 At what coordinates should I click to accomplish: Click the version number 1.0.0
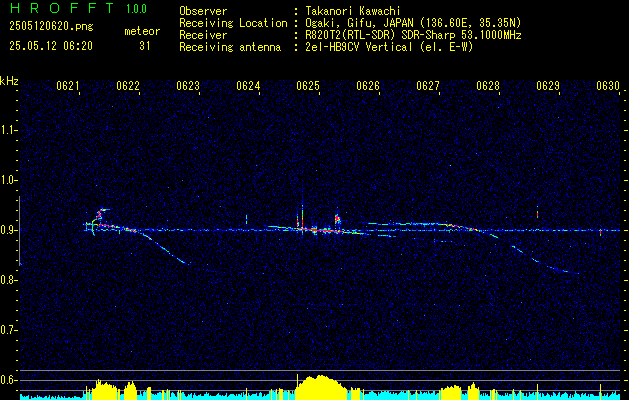(x=136, y=9)
